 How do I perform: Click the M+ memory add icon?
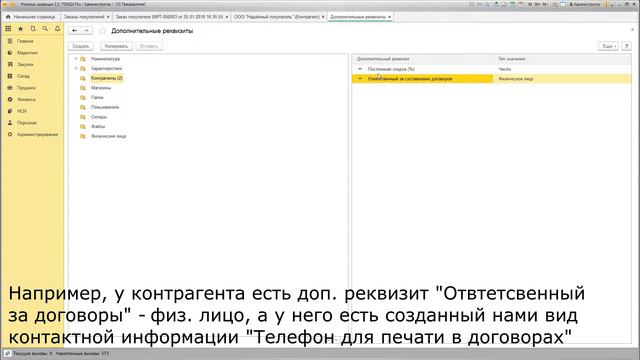coord(538,4)
